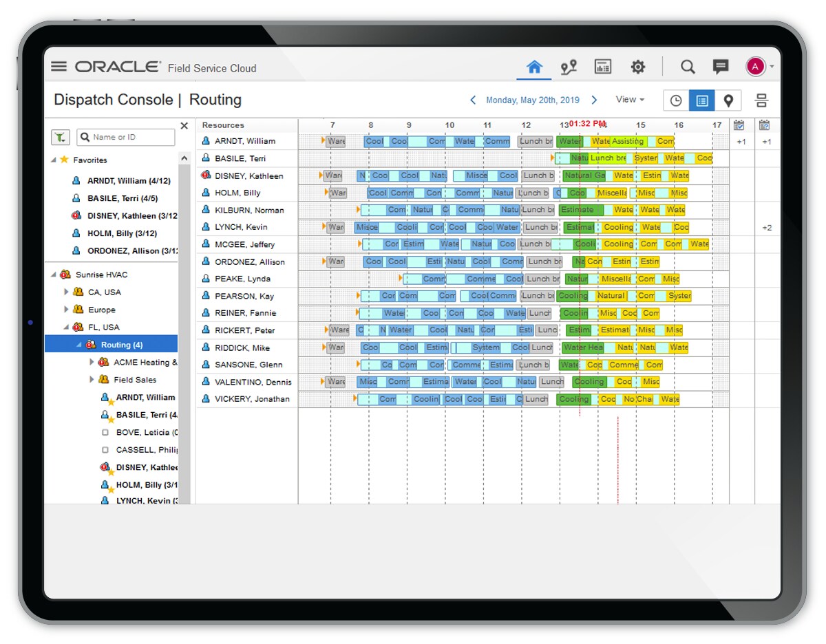826x644 pixels.
Task: Expand the Europe node
Action: (x=67, y=310)
